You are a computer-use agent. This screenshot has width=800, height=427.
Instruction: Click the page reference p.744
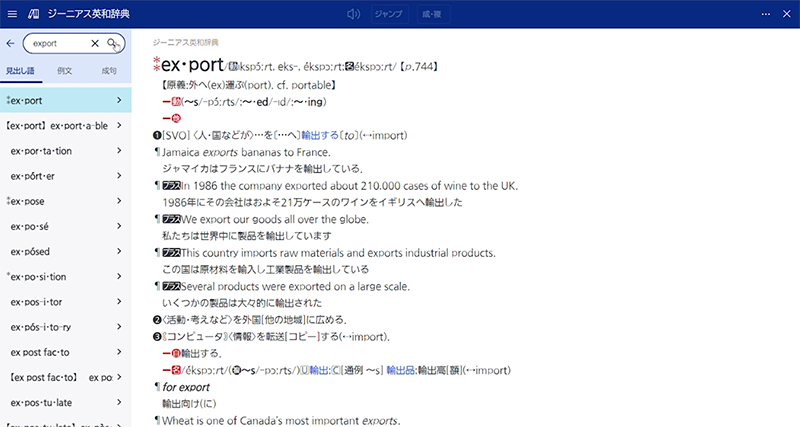tap(418, 66)
